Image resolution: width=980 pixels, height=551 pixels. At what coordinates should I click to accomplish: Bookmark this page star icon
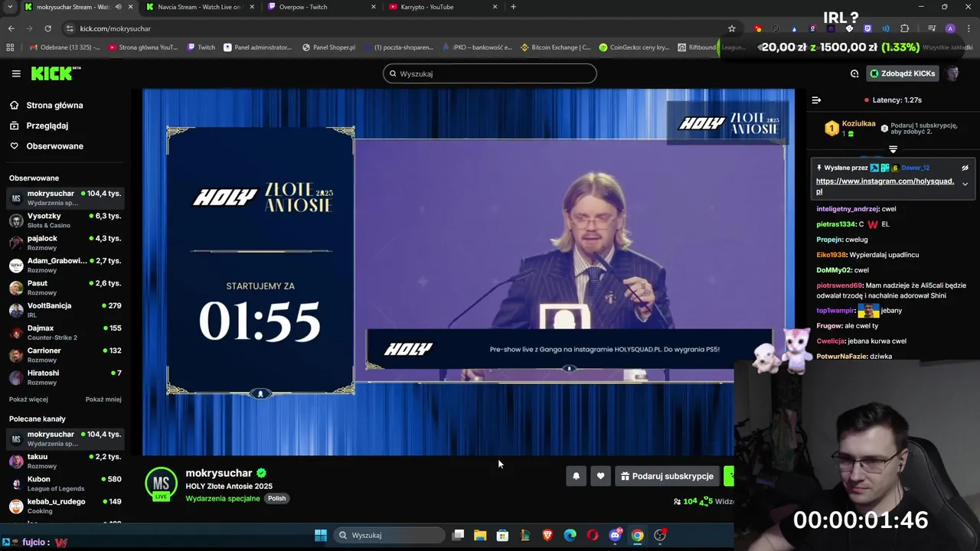(x=731, y=28)
